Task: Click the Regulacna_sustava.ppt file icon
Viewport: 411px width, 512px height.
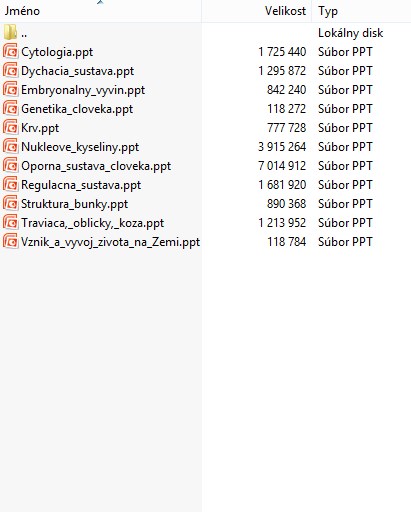Action: tap(10, 185)
